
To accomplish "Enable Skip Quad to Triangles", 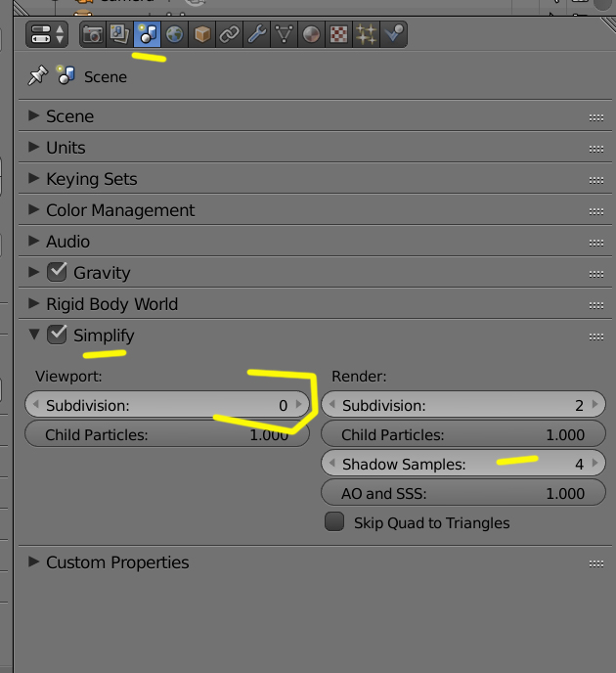I will [335, 522].
